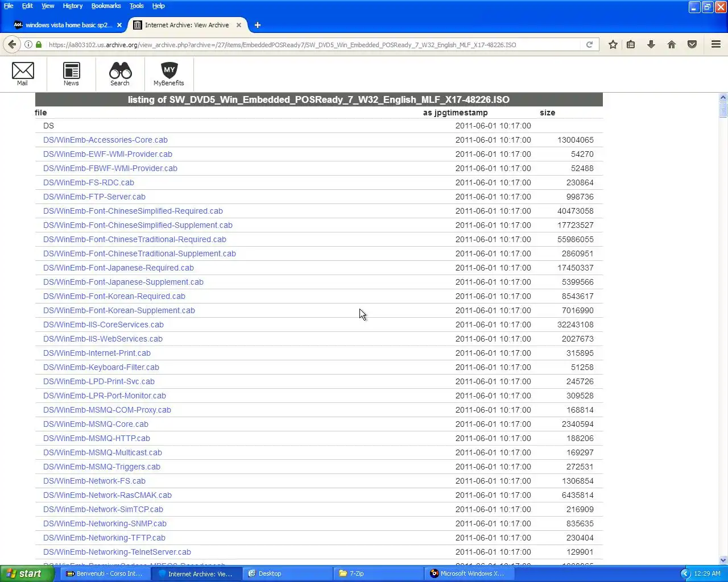Image resolution: width=728 pixels, height=582 pixels.
Task: Click the address bar URL field
Action: [313, 44]
